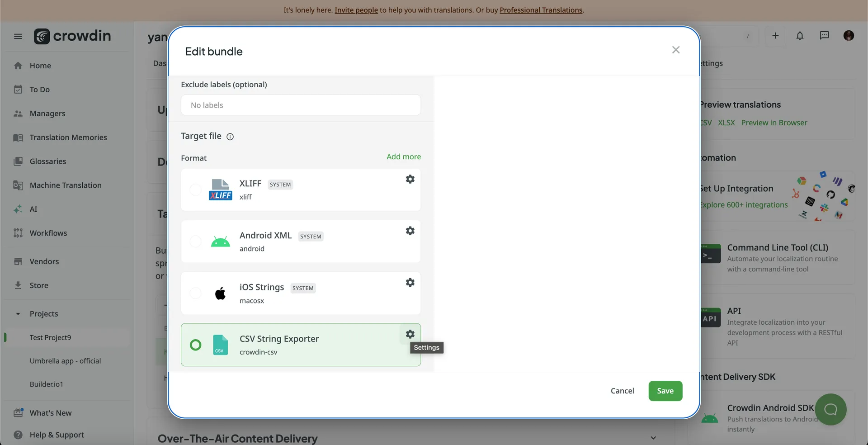Close the Edit bundle dialog
This screenshot has height=445, width=868.
(676, 50)
